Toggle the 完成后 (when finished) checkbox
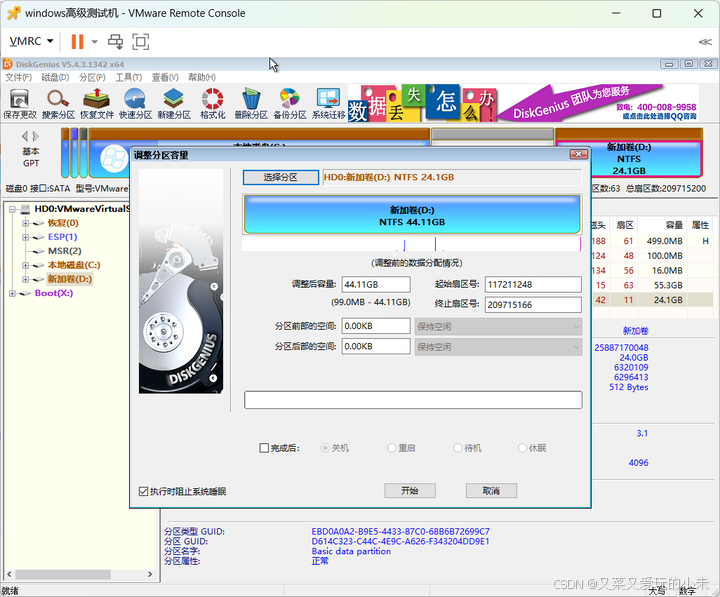This screenshot has height=597, width=720. point(264,448)
